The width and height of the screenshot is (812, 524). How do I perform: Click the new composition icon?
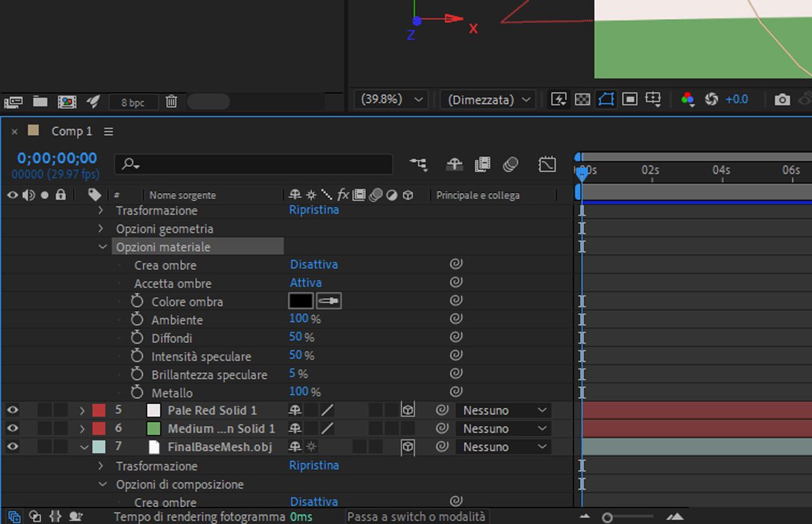coord(66,102)
